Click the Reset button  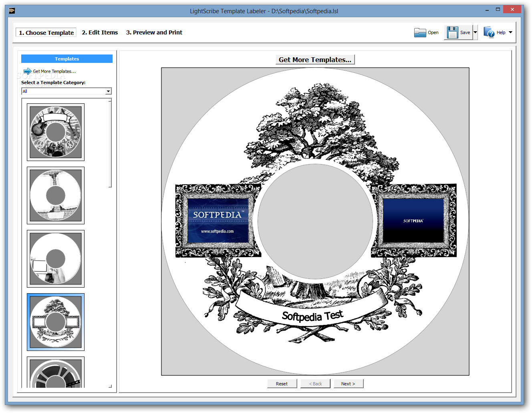coord(282,384)
